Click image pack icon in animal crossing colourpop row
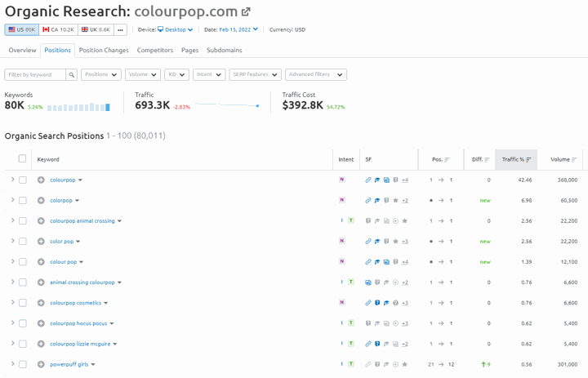This screenshot has height=378, width=588. 368,282
